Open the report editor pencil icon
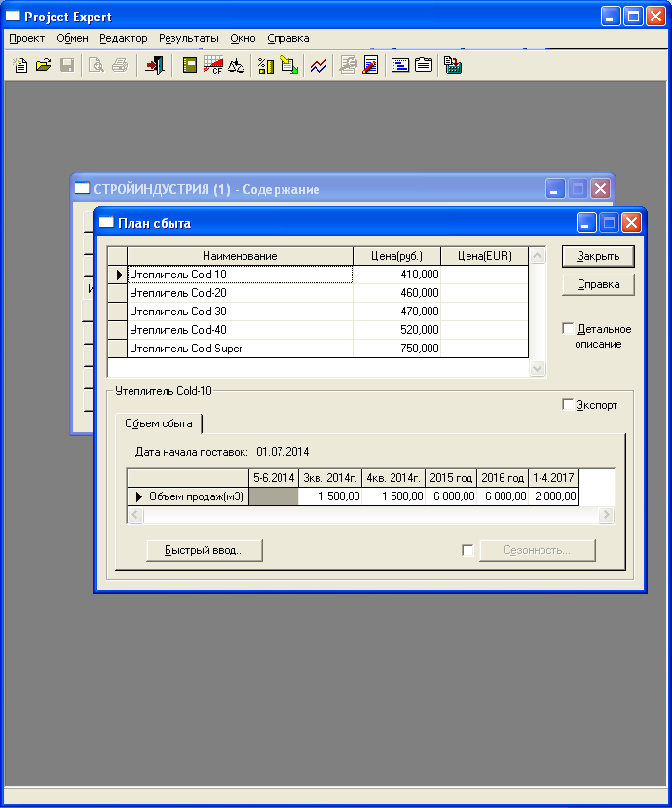Screen dimensions: 672x808 pos(370,65)
